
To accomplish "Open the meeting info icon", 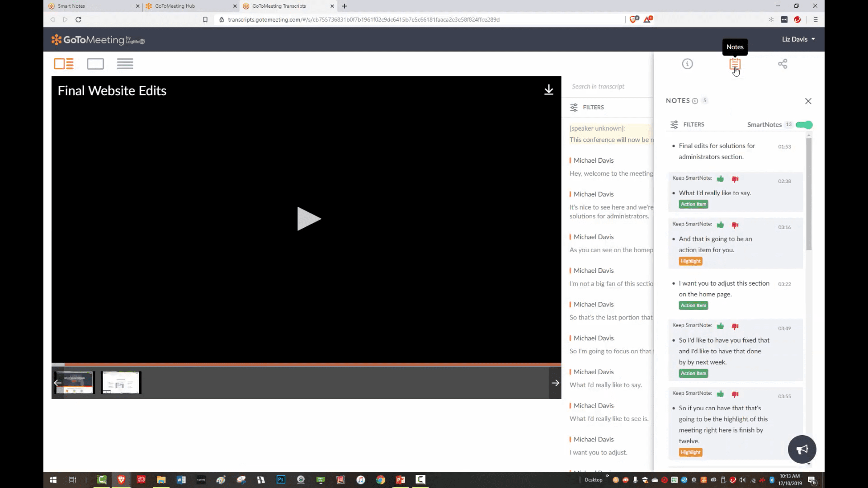I will tap(687, 64).
